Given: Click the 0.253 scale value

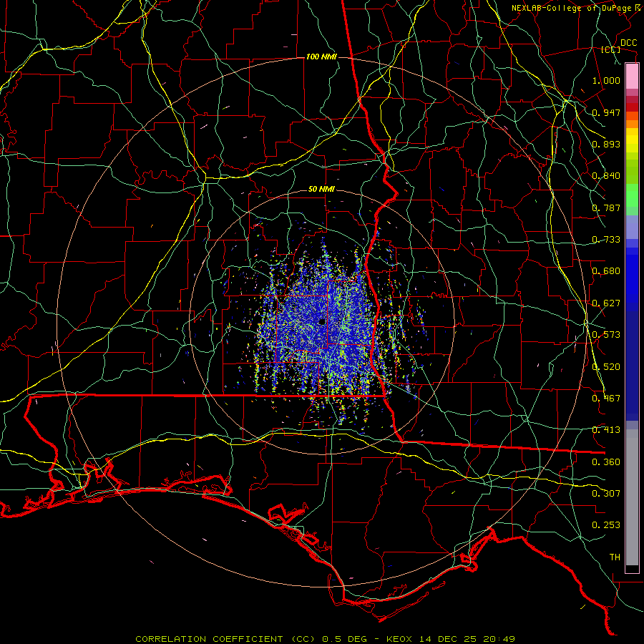Looking at the screenshot, I should pyautogui.click(x=606, y=525).
